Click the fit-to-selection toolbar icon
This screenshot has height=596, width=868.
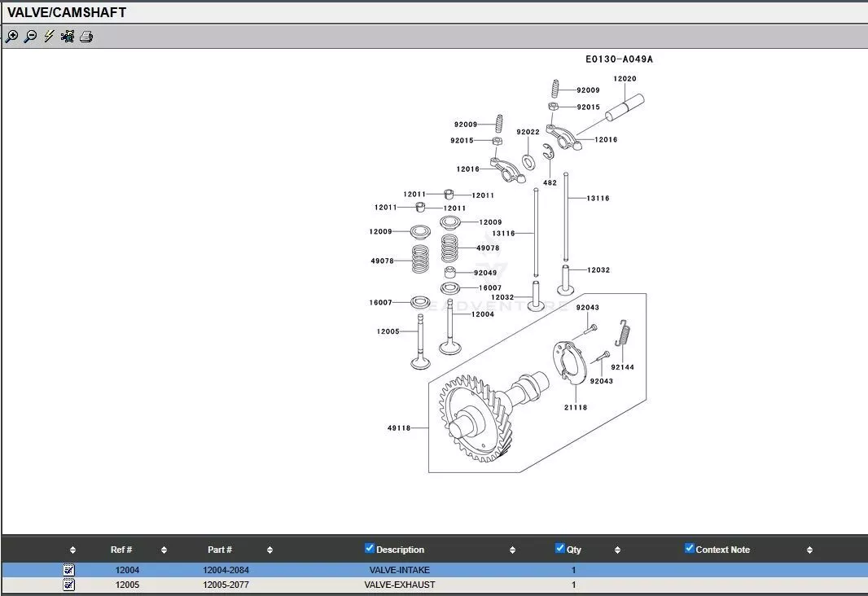68,37
